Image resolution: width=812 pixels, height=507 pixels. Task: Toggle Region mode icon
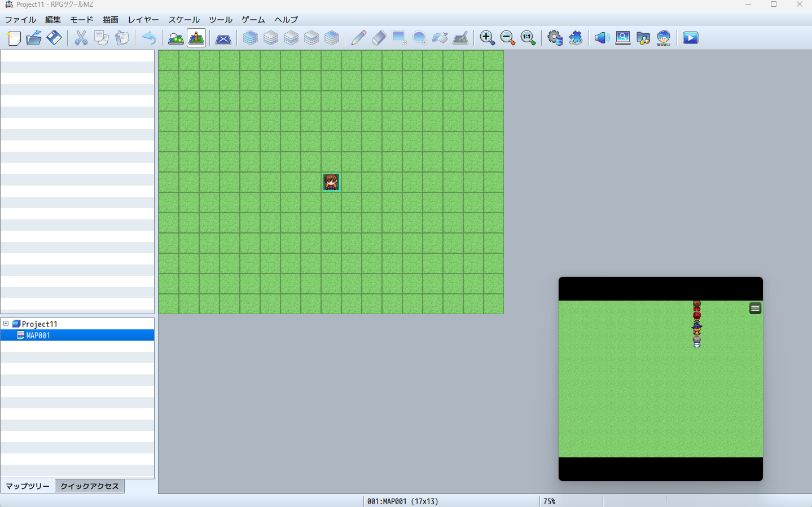[223, 38]
